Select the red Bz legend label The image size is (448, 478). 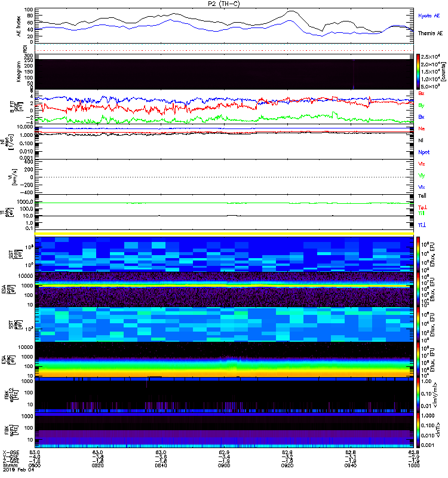point(421,93)
